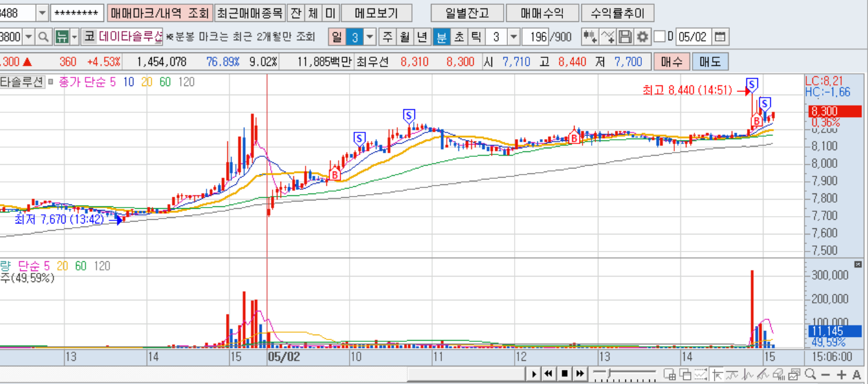868x384 pixels.
Task: Open the 수익률추이 tab
Action: [x=617, y=12]
